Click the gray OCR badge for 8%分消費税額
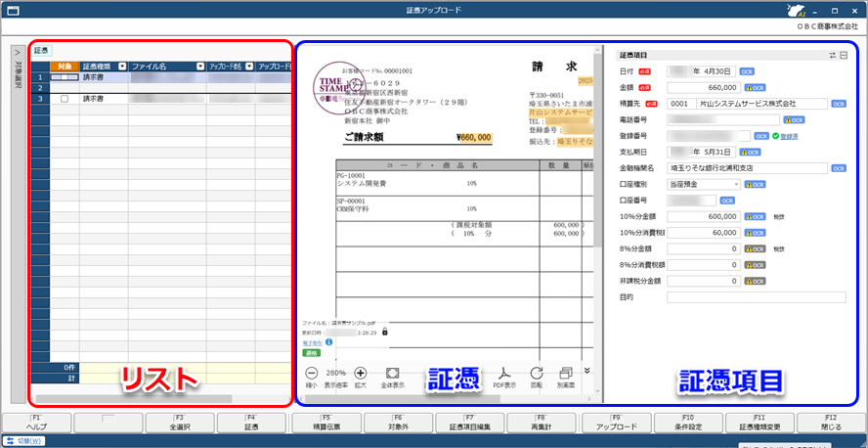Screen dimensions: 868x448 tap(755, 265)
